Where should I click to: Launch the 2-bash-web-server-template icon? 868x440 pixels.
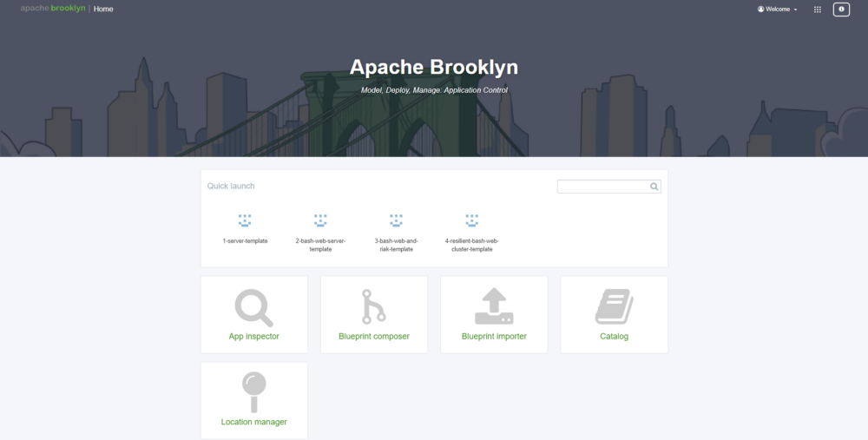(x=320, y=220)
